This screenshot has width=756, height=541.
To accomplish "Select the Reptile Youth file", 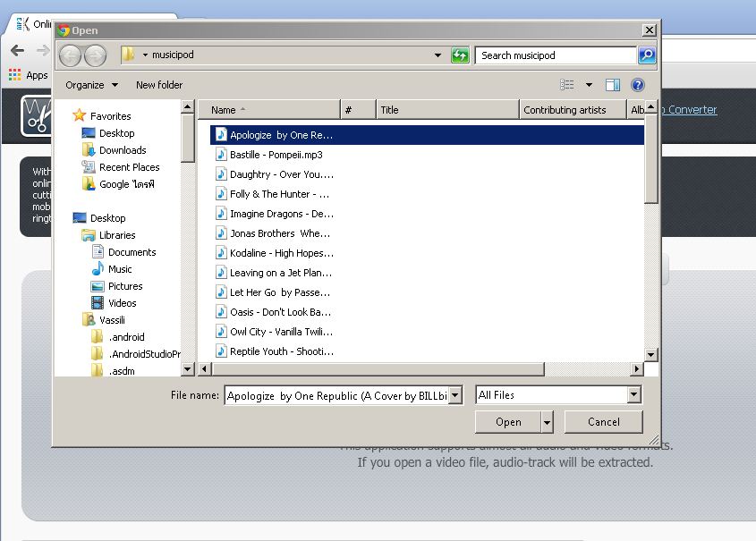I will 275,351.
